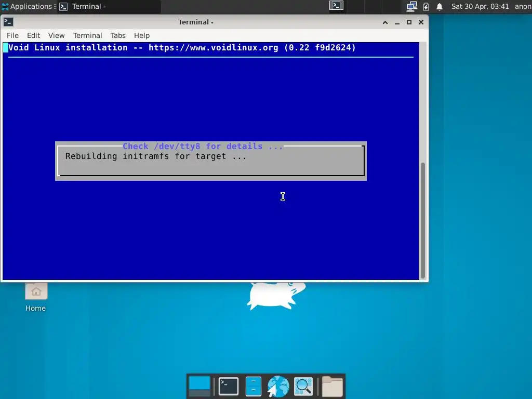This screenshot has width=532, height=399.
Task: Click the 'Rebuilding initramfs for target ...' text
Action: [156, 156]
